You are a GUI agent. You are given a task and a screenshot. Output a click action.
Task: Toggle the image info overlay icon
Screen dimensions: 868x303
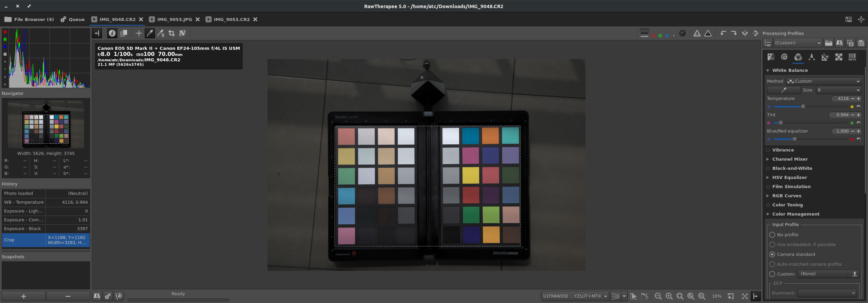click(x=112, y=33)
